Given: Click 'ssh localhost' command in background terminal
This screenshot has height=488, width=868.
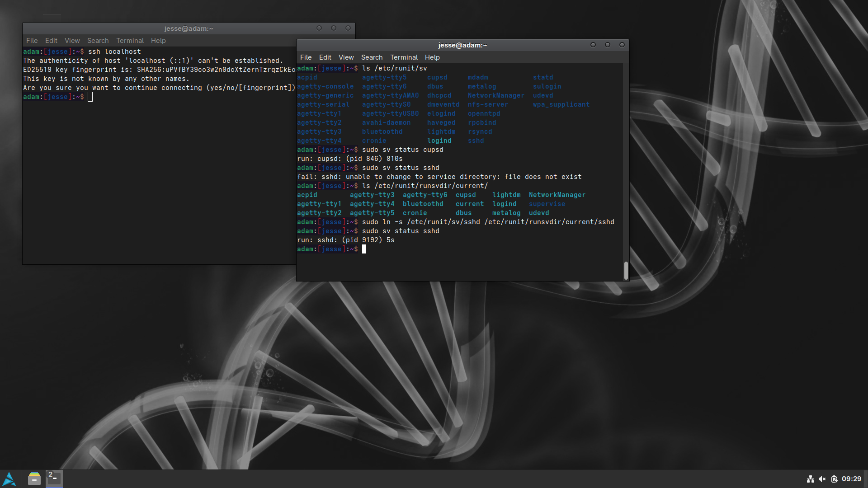Looking at the screenshot, I should click(x=114, y=52).
